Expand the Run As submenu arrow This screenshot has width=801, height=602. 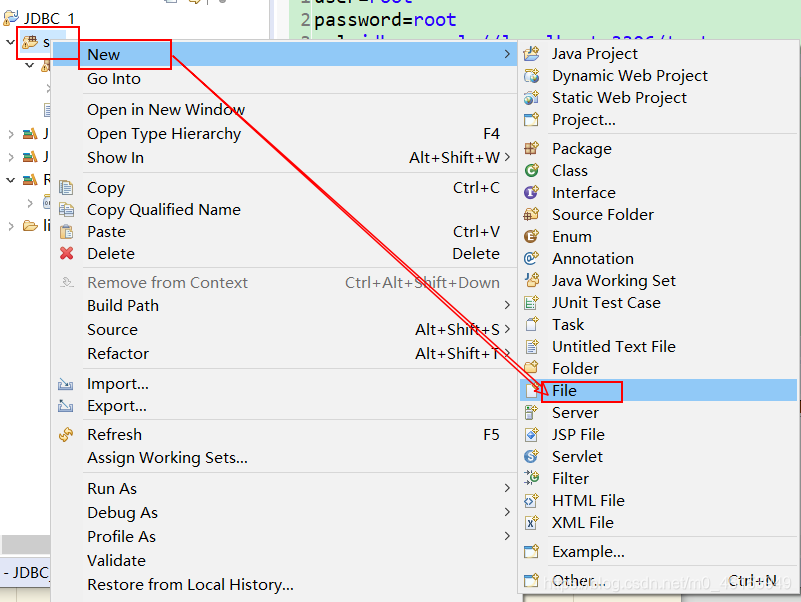(x=507, y=488)
